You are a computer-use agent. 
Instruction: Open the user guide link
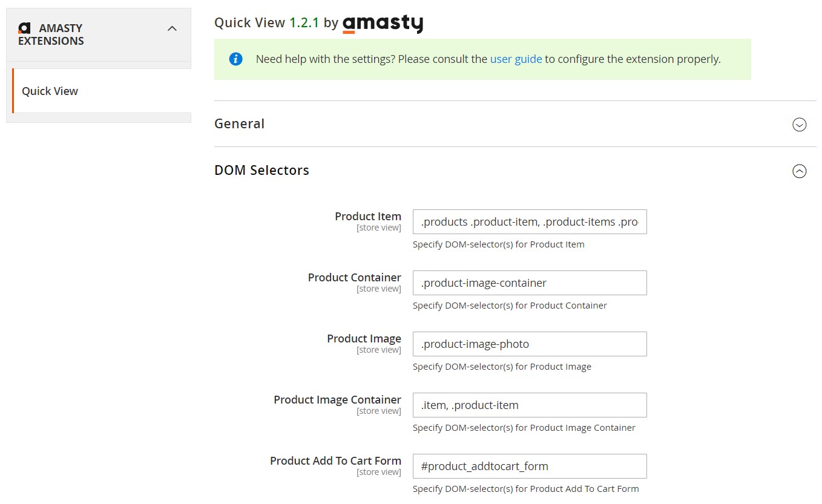click(516, 59)
